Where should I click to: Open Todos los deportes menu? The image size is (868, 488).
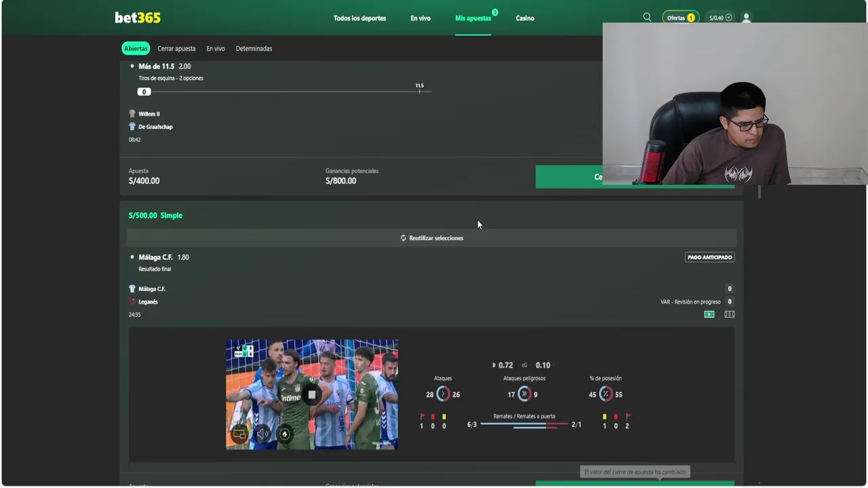tap(359, 18)
